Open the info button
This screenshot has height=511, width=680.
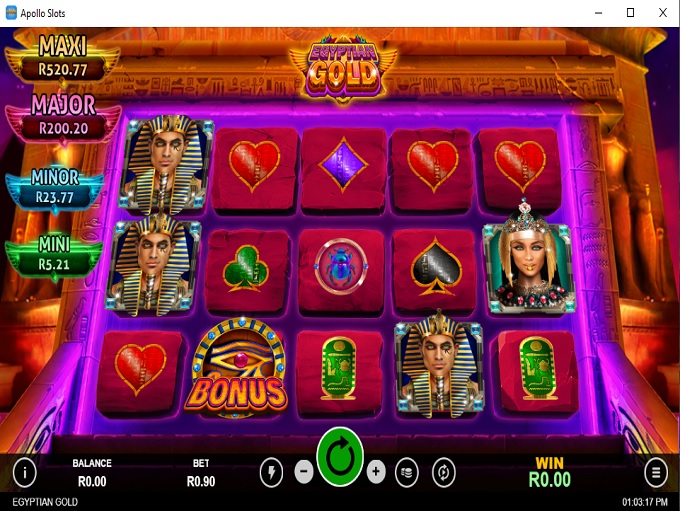(x=25, y=472)
